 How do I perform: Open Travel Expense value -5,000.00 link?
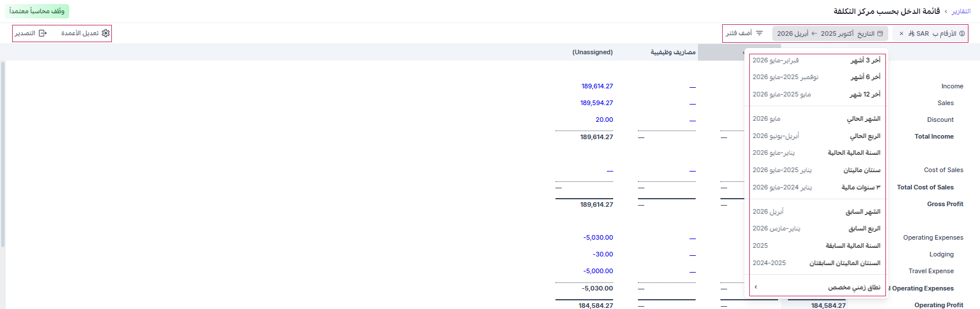point(598,271)
